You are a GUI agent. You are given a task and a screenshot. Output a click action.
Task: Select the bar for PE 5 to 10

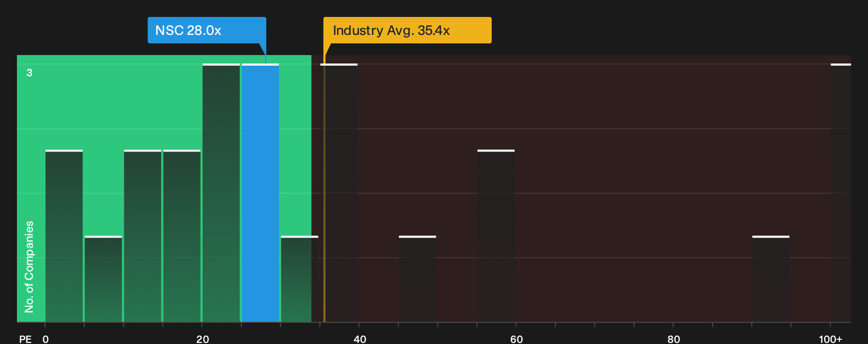[x=103, y=279]
